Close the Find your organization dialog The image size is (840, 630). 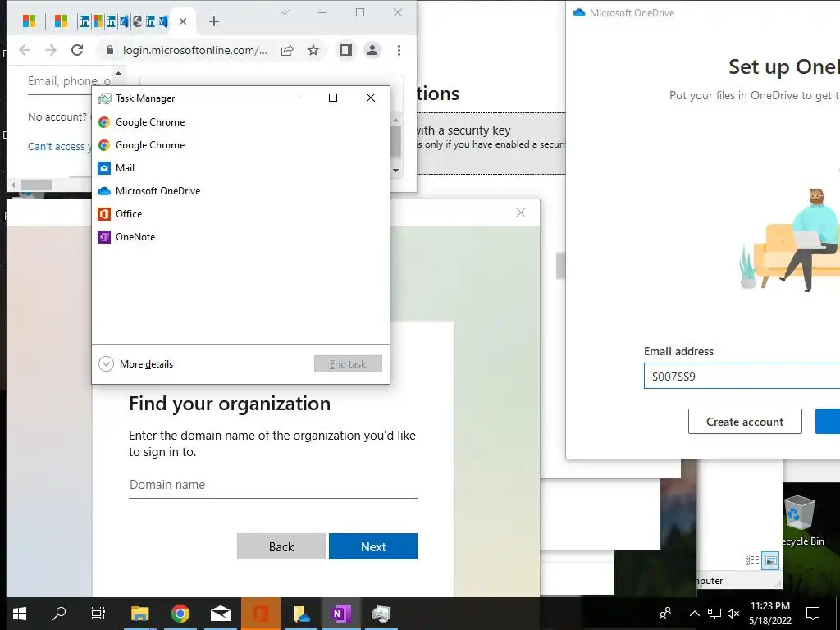click(521, 212)
